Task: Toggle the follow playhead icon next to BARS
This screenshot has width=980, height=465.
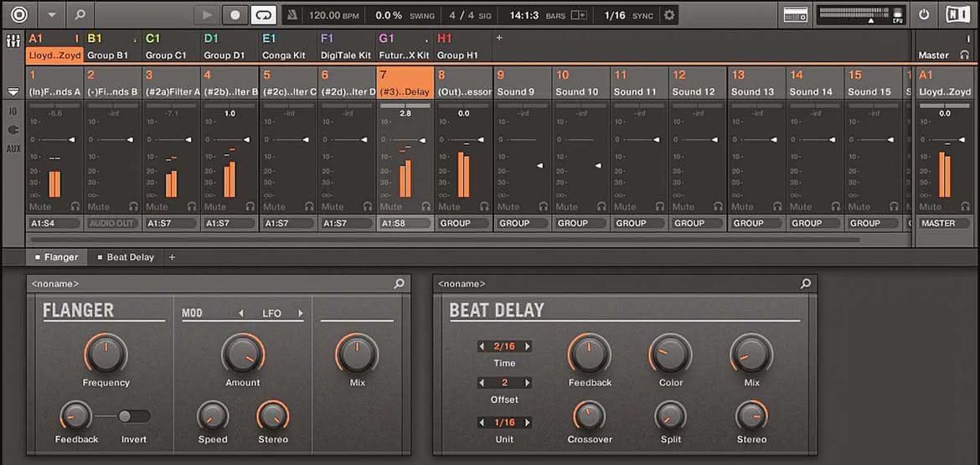Action: (580, 14)
